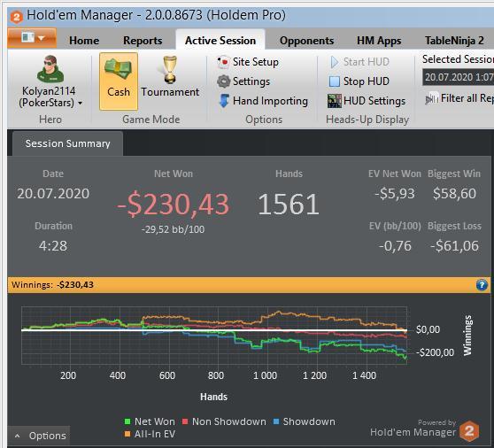
Task: Click the date value 20.07.2020
Action: tap(53, 193)
